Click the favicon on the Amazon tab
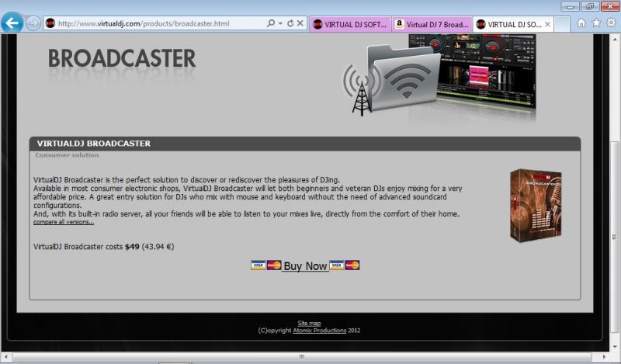 point(399,24)
